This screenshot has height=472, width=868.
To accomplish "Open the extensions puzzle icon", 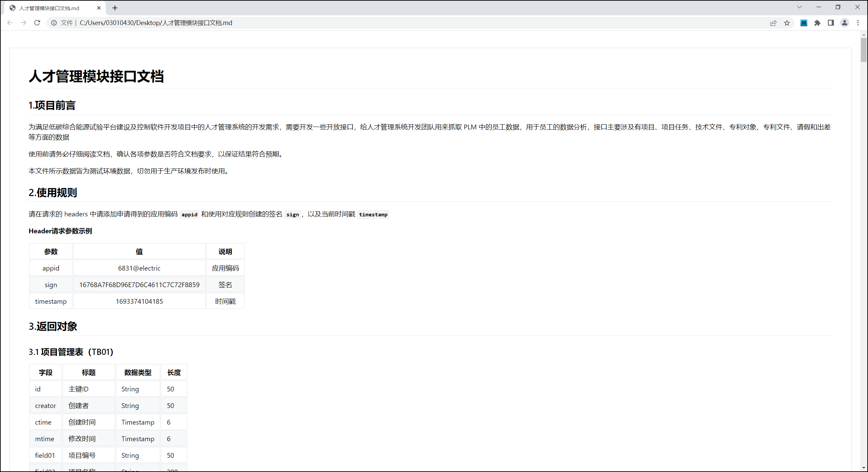I will [x=817, y=23].
